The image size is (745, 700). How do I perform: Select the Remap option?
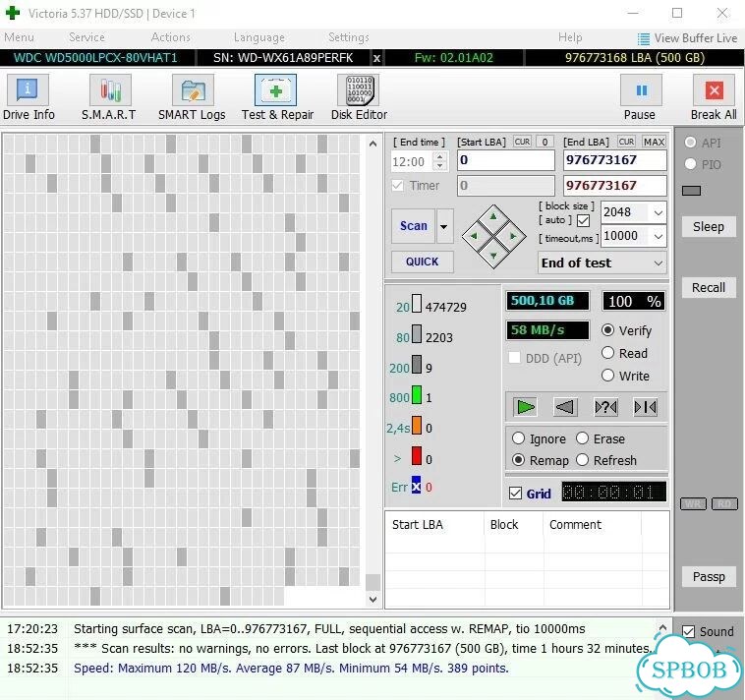pyautogui.click(x=518, y=460)
